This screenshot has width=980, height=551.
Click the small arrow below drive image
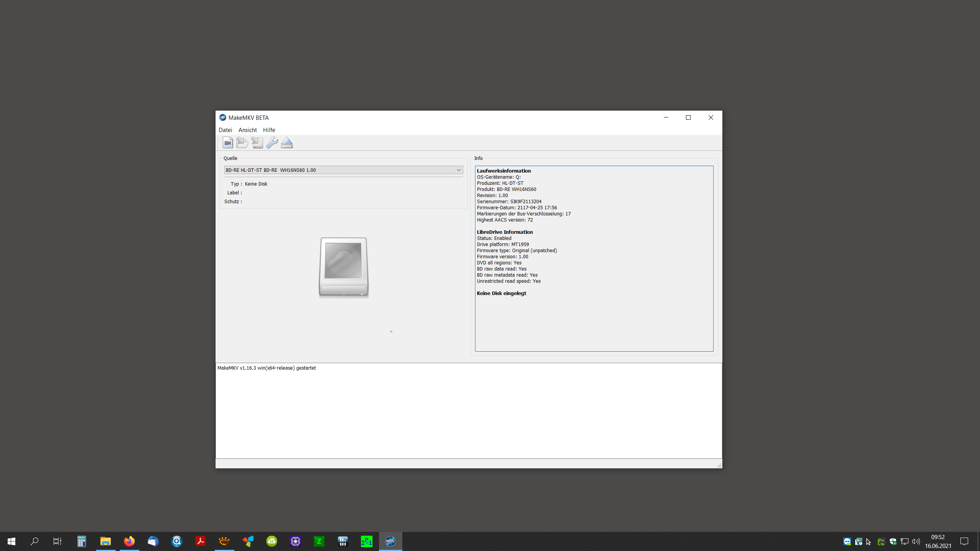391,332
